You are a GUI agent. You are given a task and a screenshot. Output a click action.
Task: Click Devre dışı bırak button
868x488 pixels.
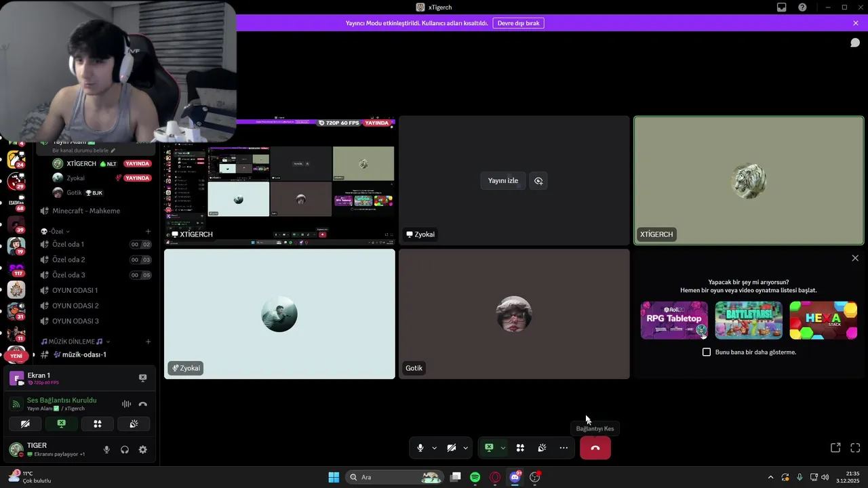518,23
